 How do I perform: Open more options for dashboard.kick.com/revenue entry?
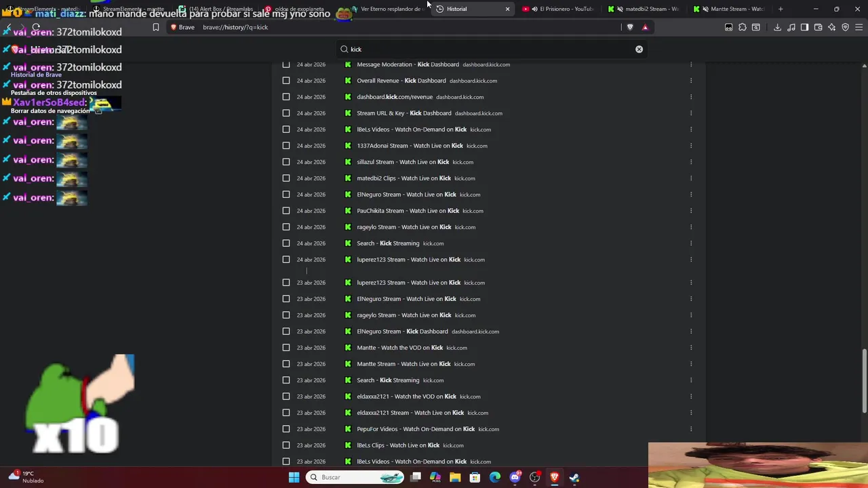(690, 97)
